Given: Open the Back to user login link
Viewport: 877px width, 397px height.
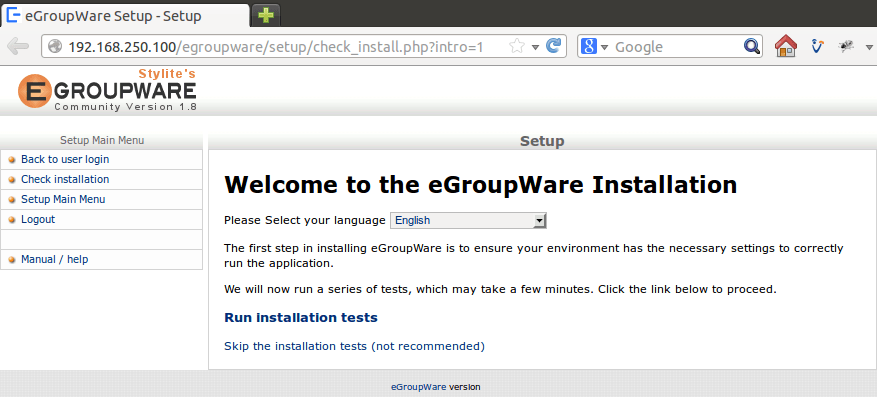Looking at the screenshot, I should tap(65, 159).
